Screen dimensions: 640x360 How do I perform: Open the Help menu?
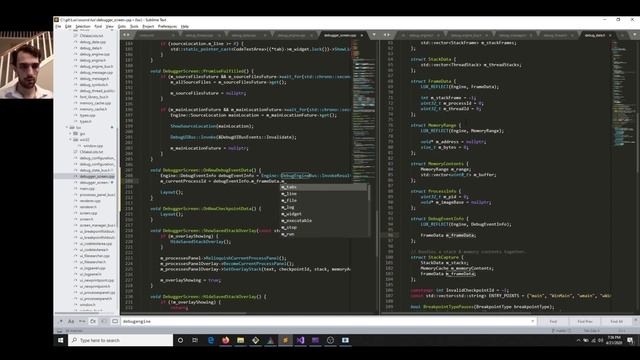tap(184, 27)
